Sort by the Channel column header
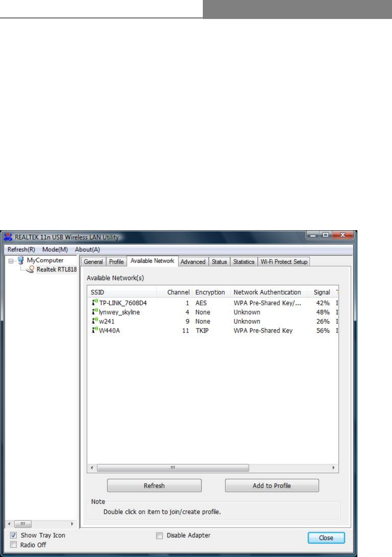This screenshot has height=557, width=392. coord(174,292)
